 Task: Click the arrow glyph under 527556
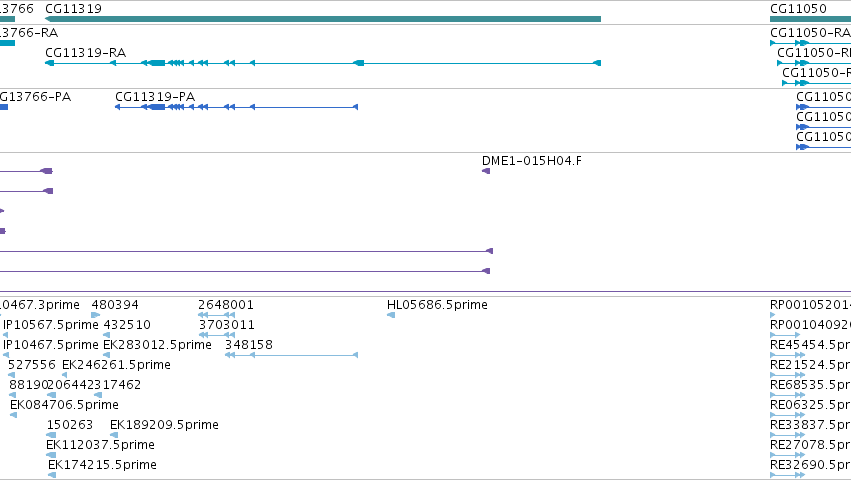pos(11,375)
